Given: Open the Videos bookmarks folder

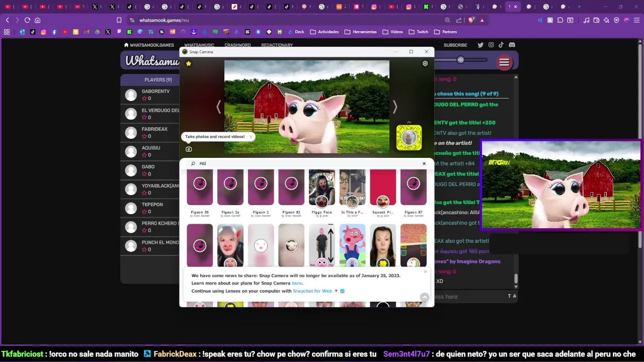Looking at the screenshot, I should click(393, 32).
